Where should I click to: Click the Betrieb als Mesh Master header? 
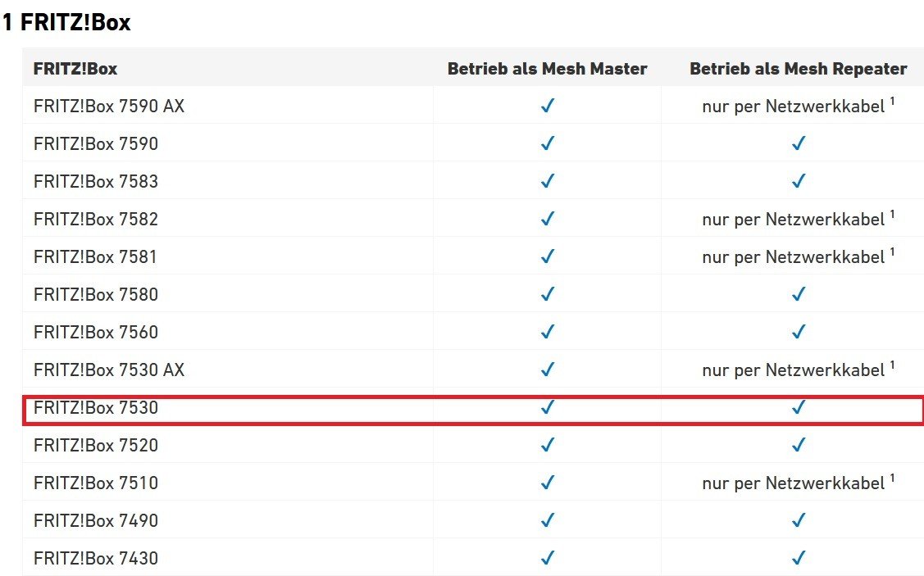pyautogui.click(x=548, y=69)
